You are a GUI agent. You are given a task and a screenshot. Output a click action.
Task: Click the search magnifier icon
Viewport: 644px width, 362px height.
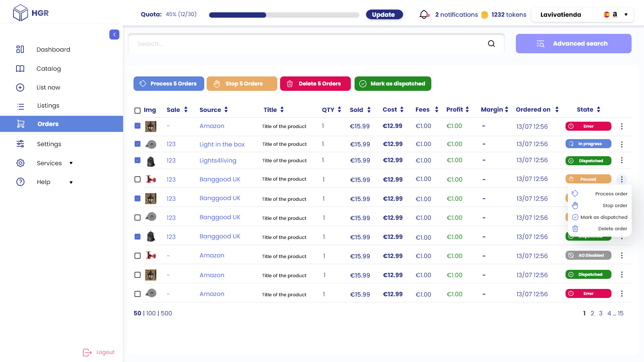coord(491,44)
